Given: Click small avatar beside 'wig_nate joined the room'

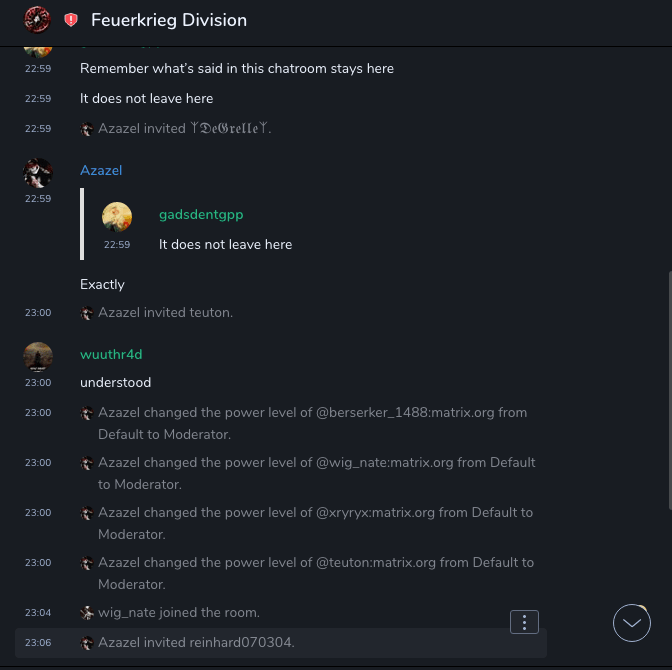Looking at the screenshot, I should 88,612.
